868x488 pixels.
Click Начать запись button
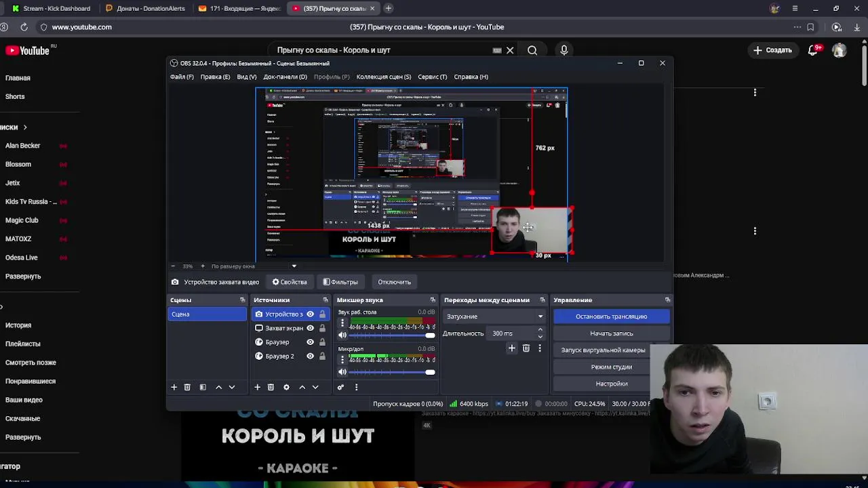[611, 333]
